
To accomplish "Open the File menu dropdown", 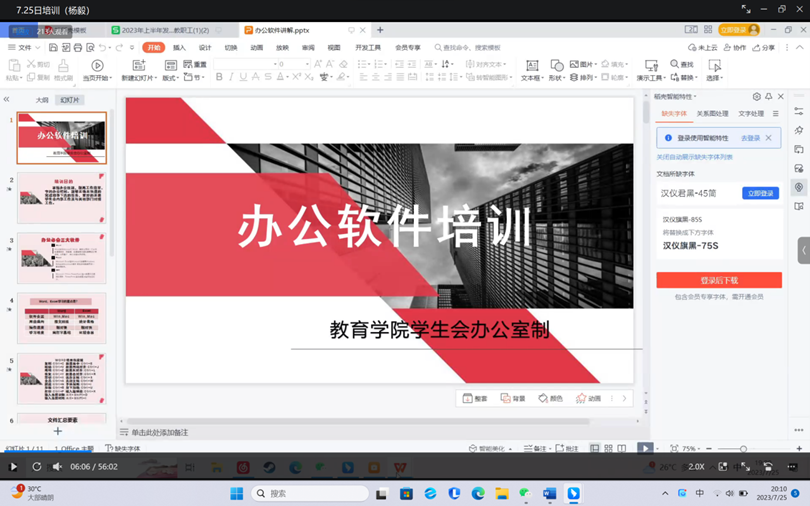I will pyautogui.click(x=24, y=48).
